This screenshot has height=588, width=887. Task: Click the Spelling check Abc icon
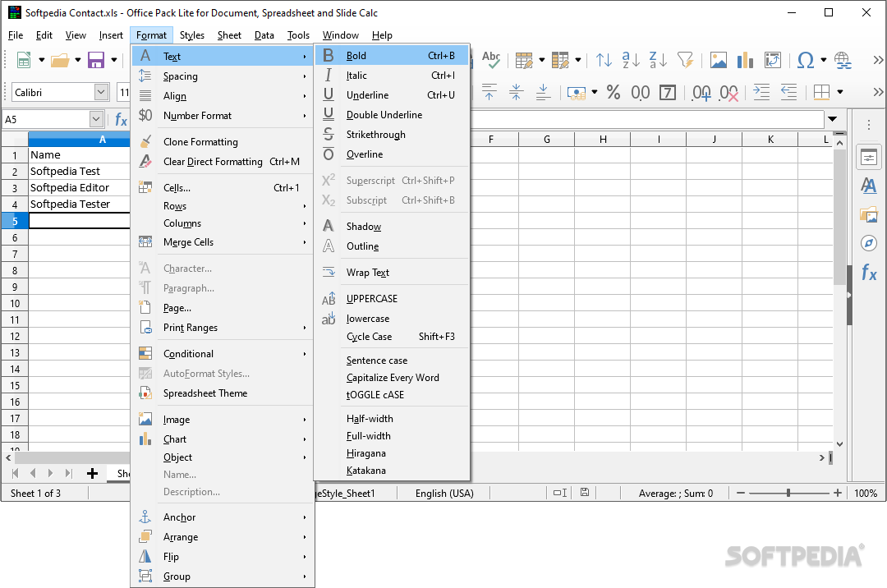pyautogui.click(x=491, y=60)
